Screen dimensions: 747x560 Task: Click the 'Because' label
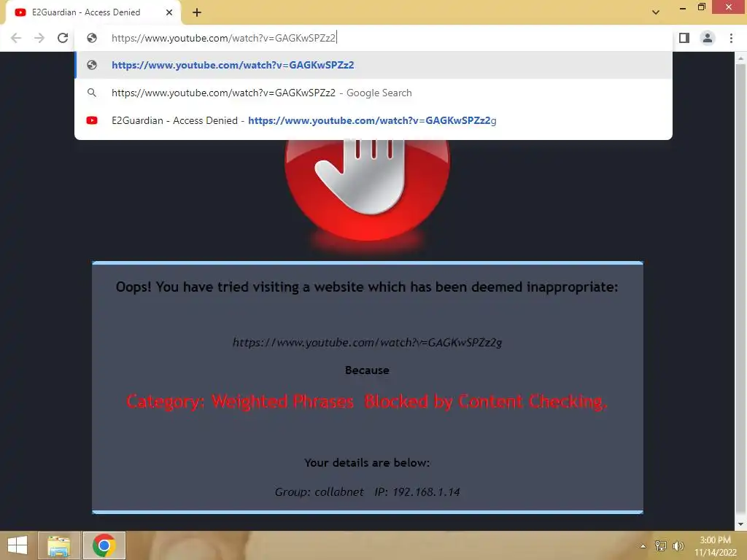(x=367, y=370)
